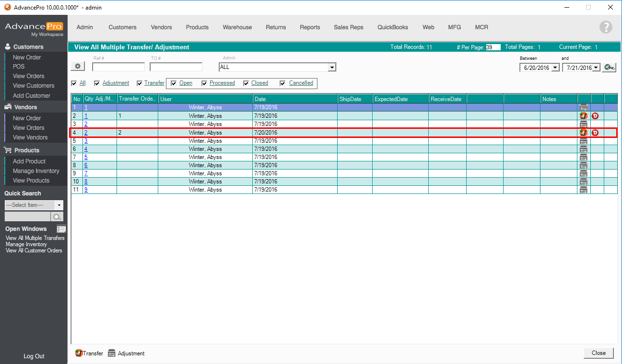Expand the Admin ALL dropdown
This screenshot has height=364, width=622.
pos(332,68)
